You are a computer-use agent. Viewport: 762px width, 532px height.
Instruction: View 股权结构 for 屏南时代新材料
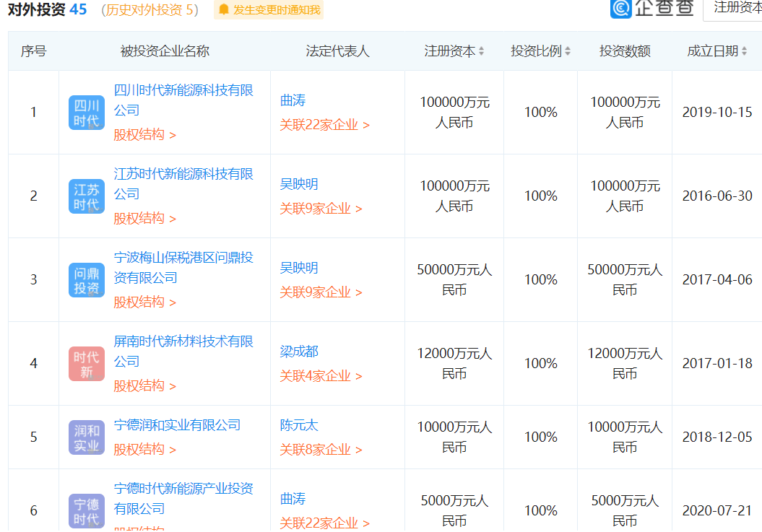point(145,385)
